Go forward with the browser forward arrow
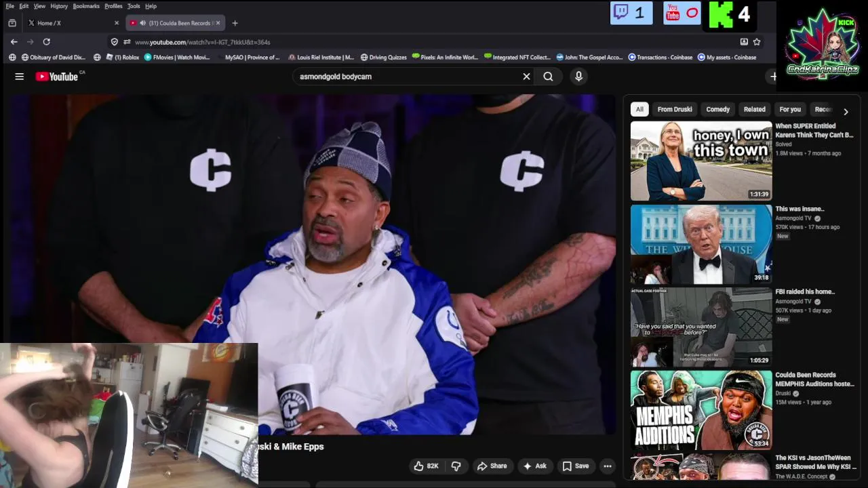868x488 pixels. pyautogui.click(x=31, y=41)
